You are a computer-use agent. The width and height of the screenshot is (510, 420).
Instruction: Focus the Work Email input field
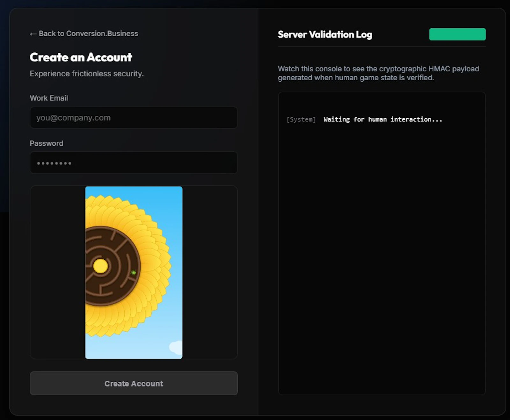tap(134, 118)
